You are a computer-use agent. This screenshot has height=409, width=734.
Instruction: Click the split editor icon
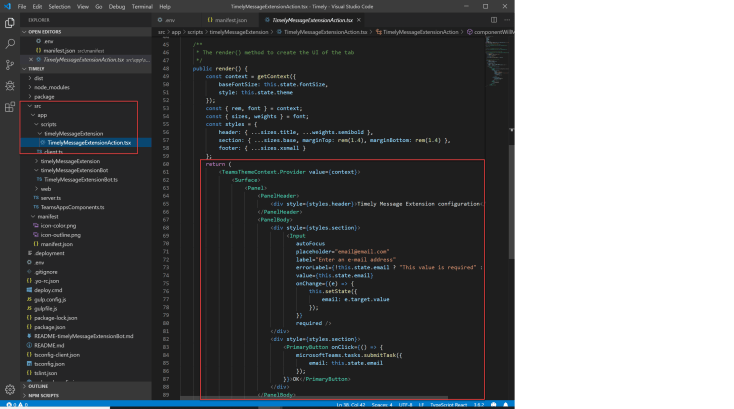[x=494, y=20]
